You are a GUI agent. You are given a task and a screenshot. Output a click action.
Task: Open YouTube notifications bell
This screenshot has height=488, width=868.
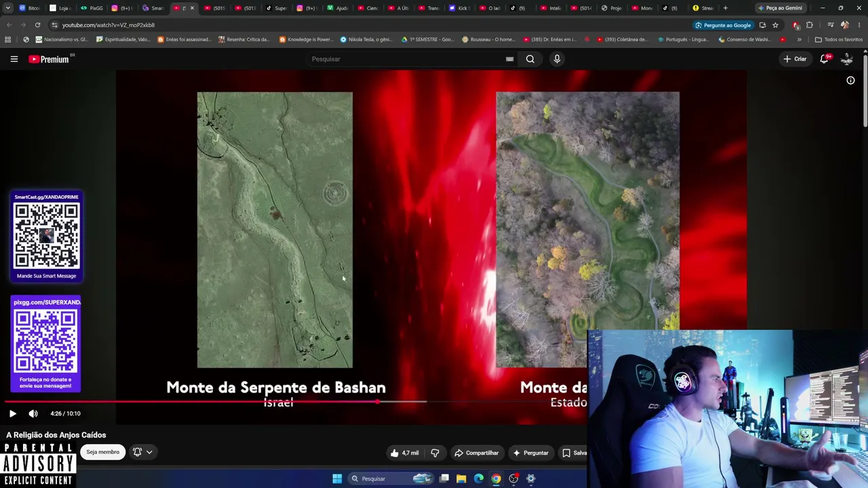point(825,59)
